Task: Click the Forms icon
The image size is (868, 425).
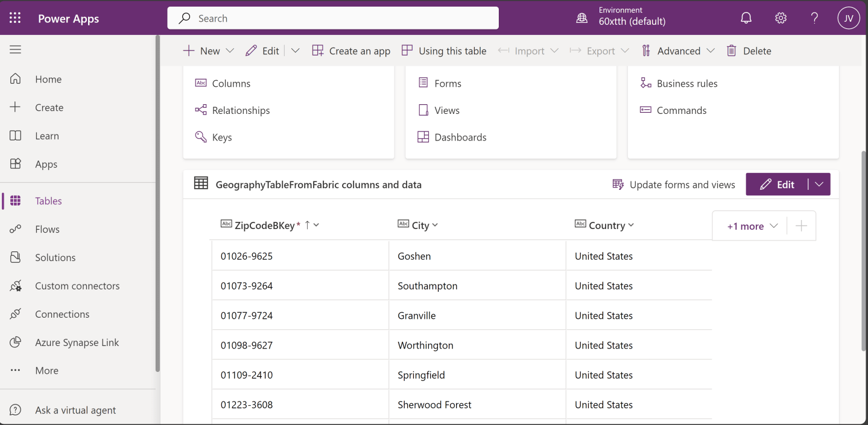Action: (423, 83)
